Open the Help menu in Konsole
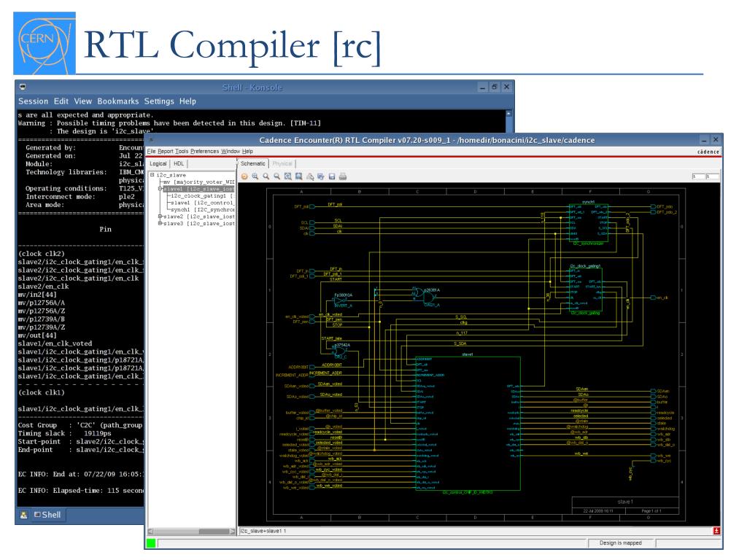Screen dimensions: 747x560 pos(187,101)
